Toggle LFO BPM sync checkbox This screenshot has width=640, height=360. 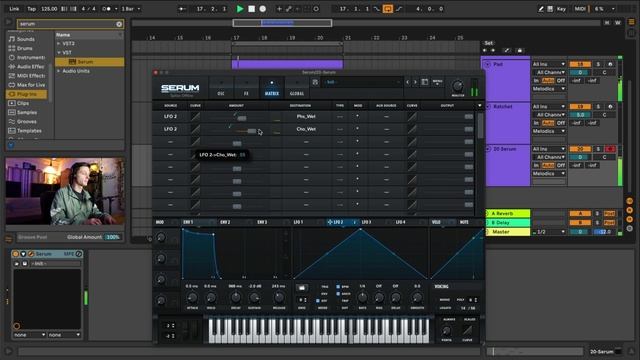pyautogui.click(x=338, y=287)
